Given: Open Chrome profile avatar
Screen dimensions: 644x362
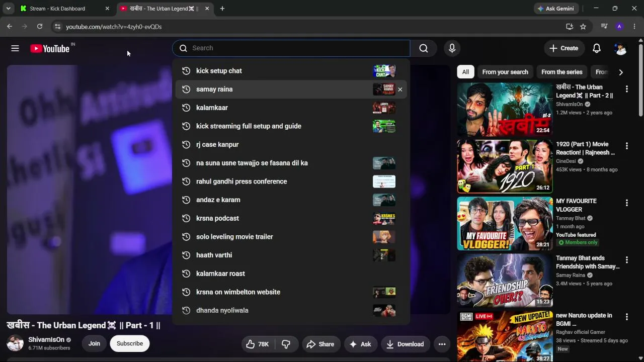Looking at the screenshot, I should (x=619, y=27).
